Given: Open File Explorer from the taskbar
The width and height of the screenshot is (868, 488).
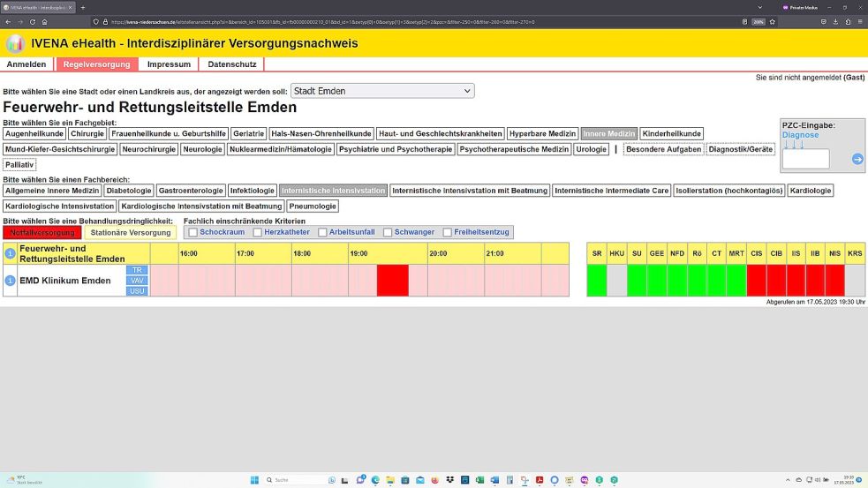Looking at the screenshot, I should (390, 480).
